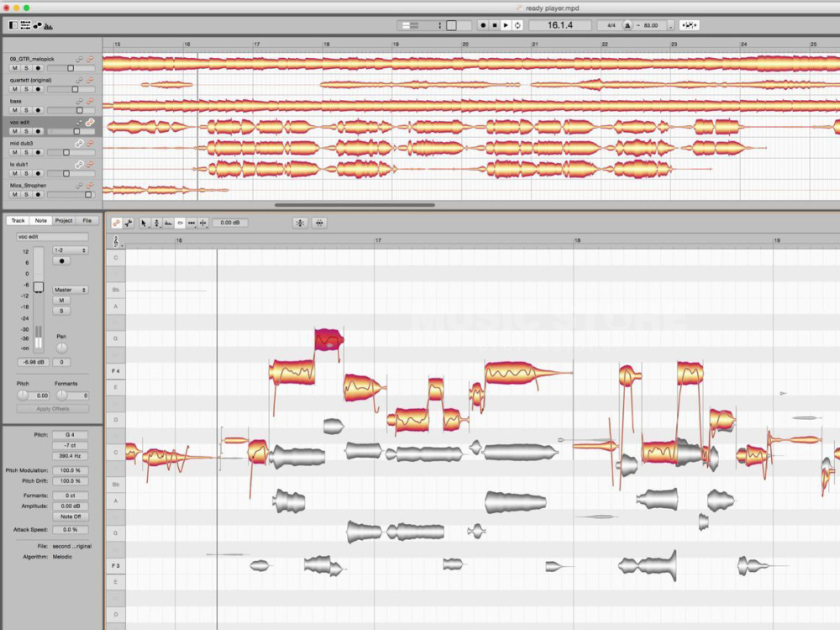Toggle orange edit icon on quartett (original) track
The image size is (840, 630).
90,81
